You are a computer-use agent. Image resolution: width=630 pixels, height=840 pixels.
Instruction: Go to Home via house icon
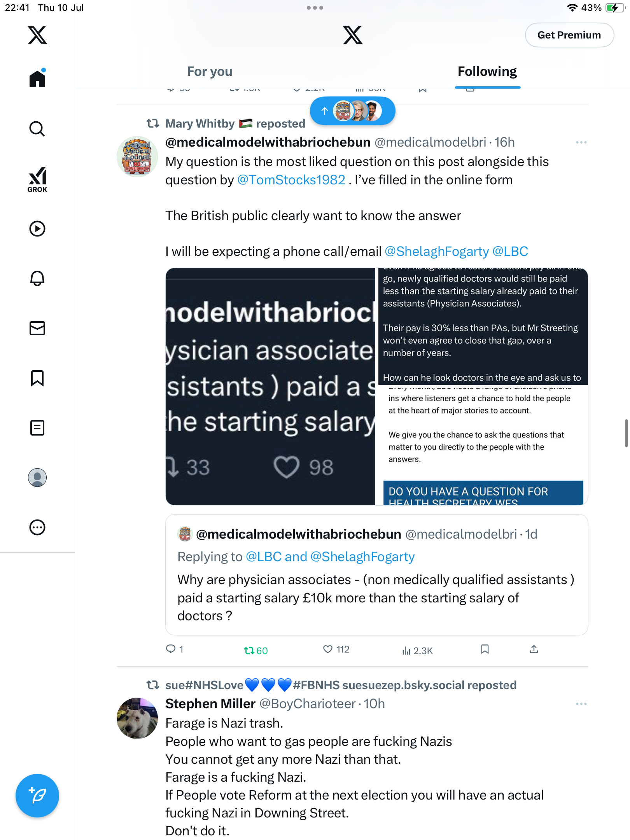(37, 78)
